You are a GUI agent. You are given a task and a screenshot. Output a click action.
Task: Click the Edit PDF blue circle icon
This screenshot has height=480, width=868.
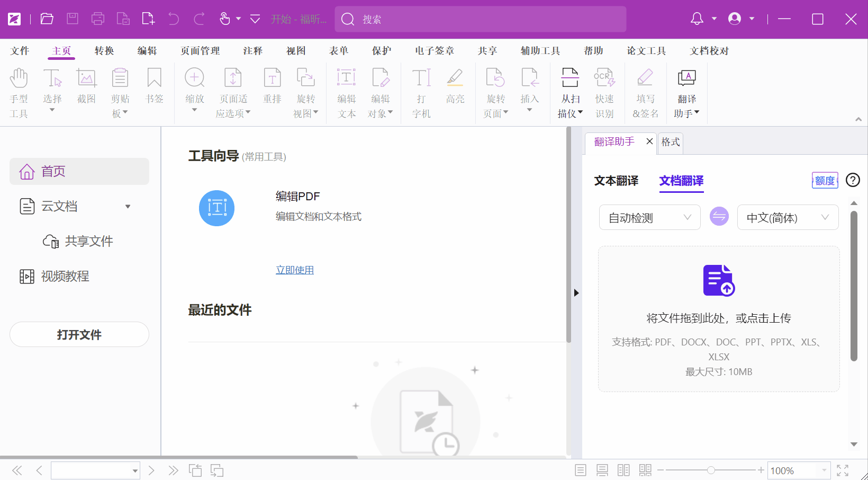216,208
